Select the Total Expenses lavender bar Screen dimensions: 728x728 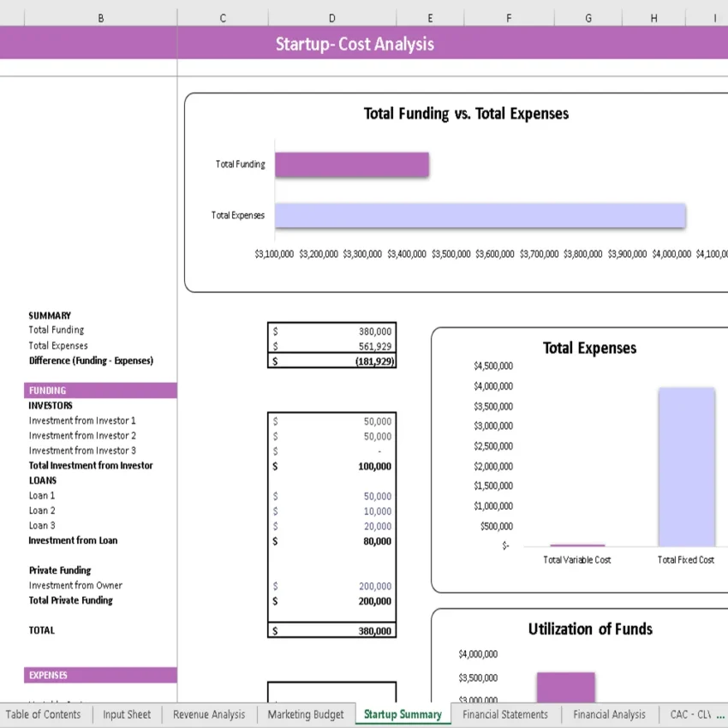(480, 215)
